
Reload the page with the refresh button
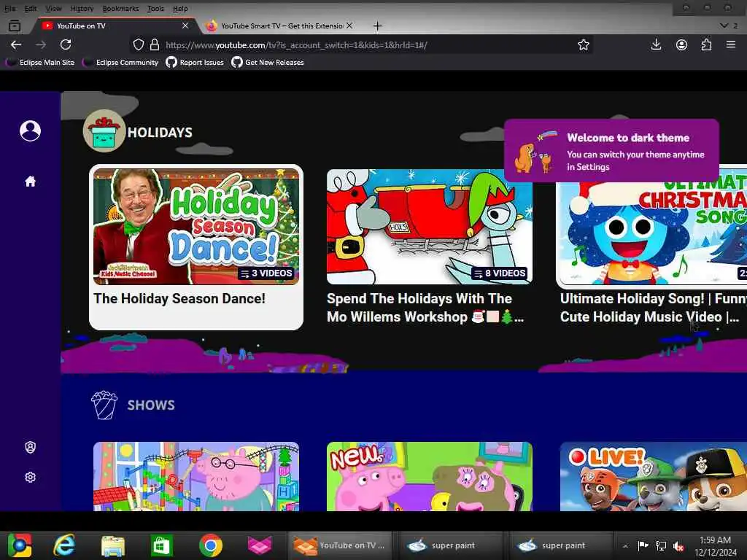tap(66, 44)
